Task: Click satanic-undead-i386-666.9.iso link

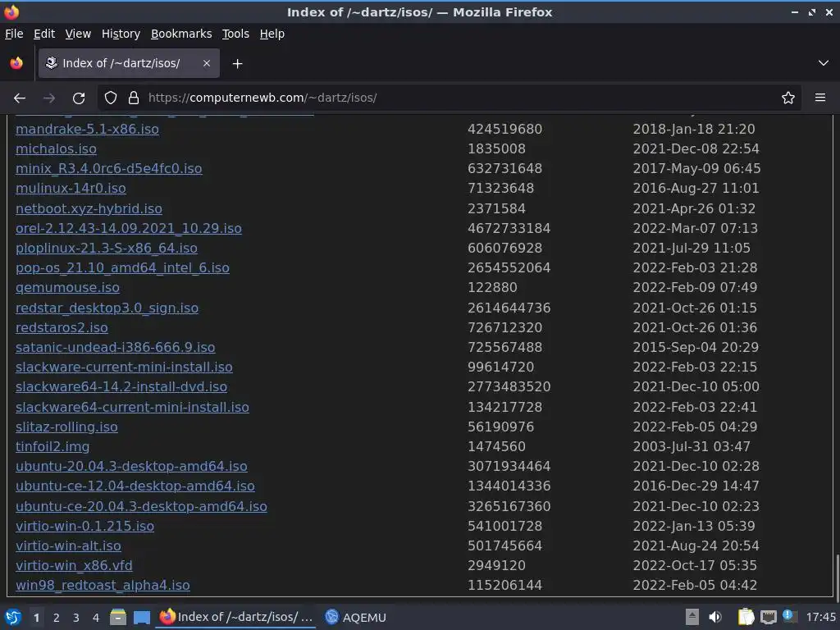Action: pos(115,348)
